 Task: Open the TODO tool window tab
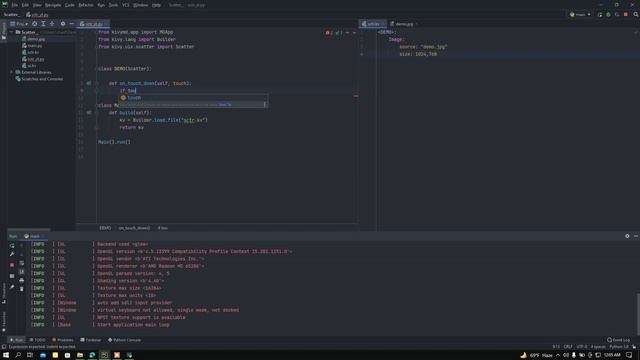point(38,340)
